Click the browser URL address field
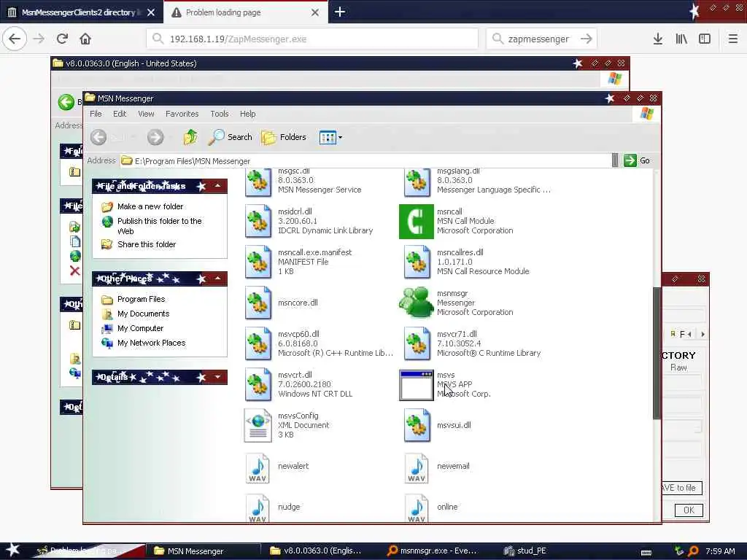 (312, 39)
